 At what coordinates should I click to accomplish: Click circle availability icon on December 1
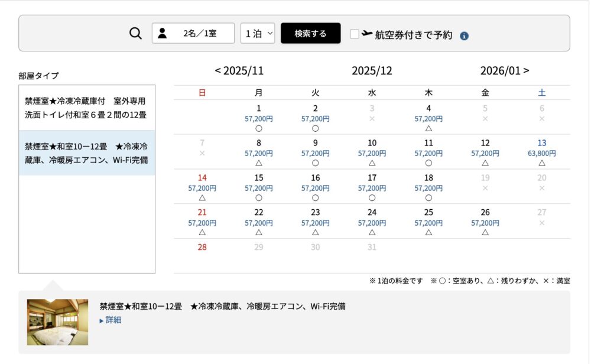[259, 128]
